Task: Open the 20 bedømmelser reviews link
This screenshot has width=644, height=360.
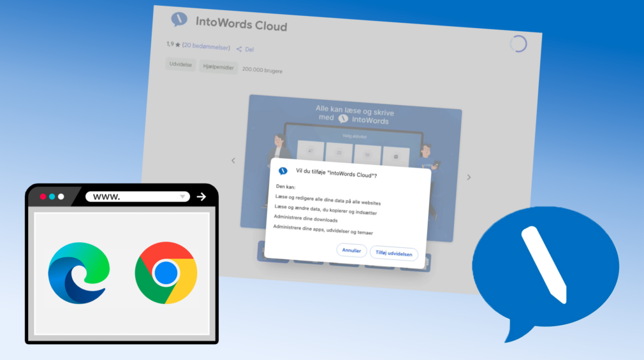Action: [206, 47]
